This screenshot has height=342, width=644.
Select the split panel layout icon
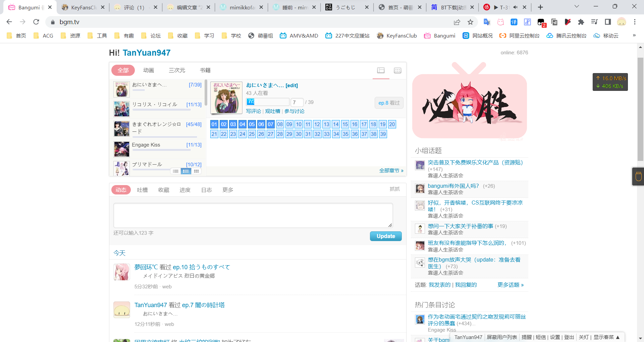(x=381, y=70)
